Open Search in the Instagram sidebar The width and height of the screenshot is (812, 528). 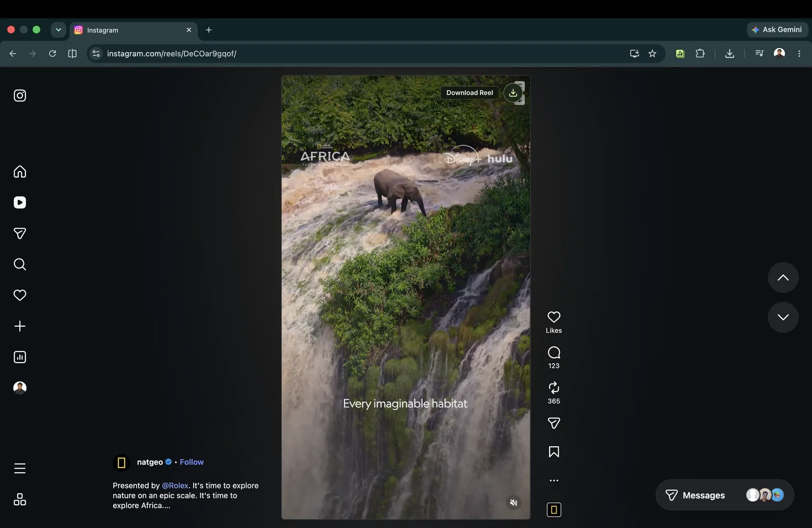20,264
